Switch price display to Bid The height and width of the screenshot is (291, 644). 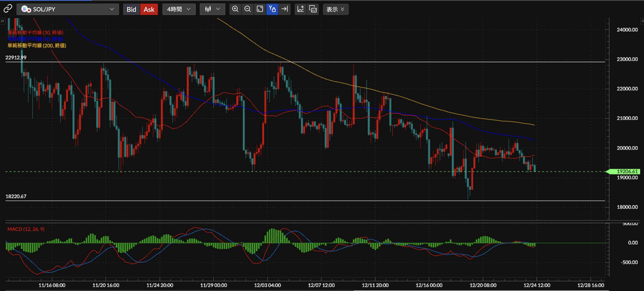coord(131,10)
